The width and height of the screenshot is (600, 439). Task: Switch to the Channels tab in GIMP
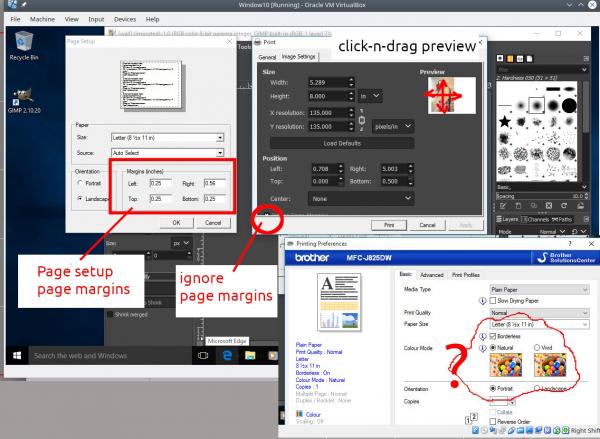tap(535, 219)
